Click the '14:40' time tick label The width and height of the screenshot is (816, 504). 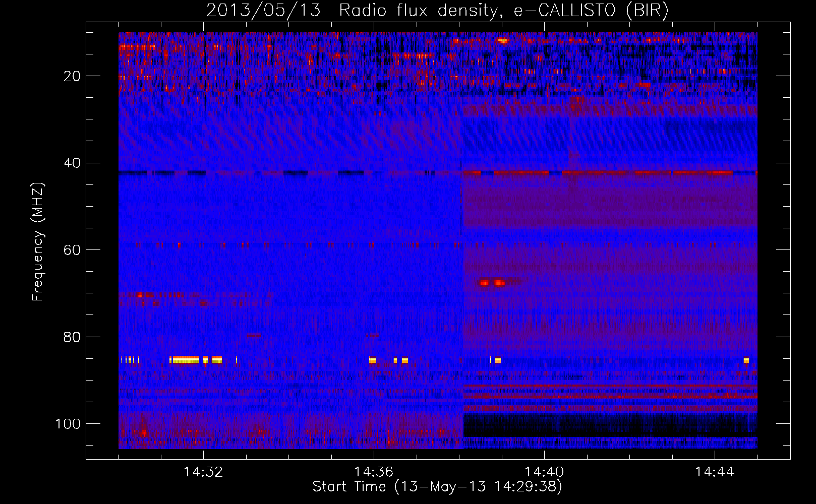(544, 472)
